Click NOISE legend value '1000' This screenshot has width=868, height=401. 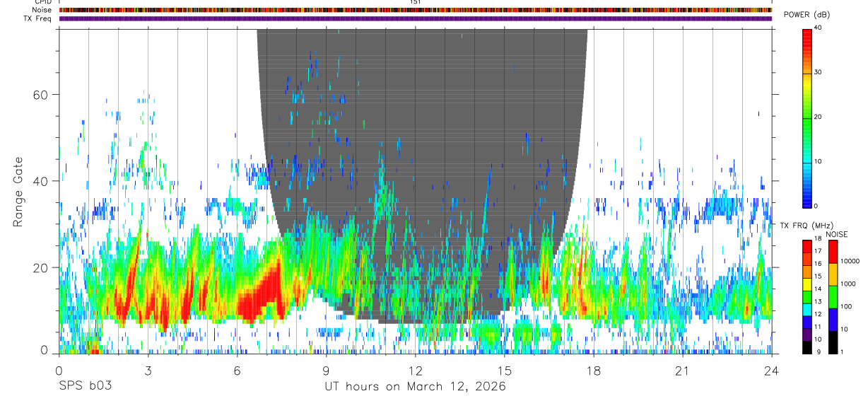coord(849,284)
